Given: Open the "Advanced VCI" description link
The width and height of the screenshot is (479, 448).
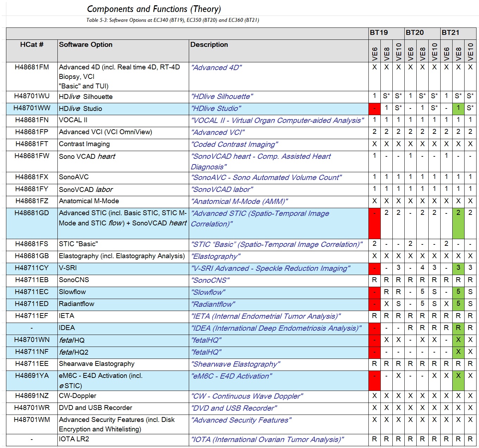Looking at the screenshot, I should [218, 132].
